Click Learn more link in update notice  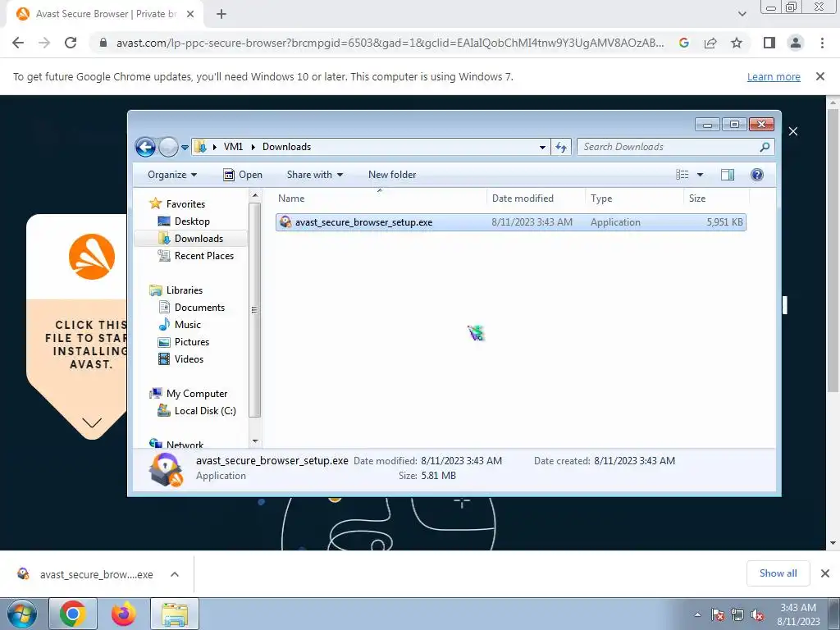pyautogui.click(x=774, y=76)
